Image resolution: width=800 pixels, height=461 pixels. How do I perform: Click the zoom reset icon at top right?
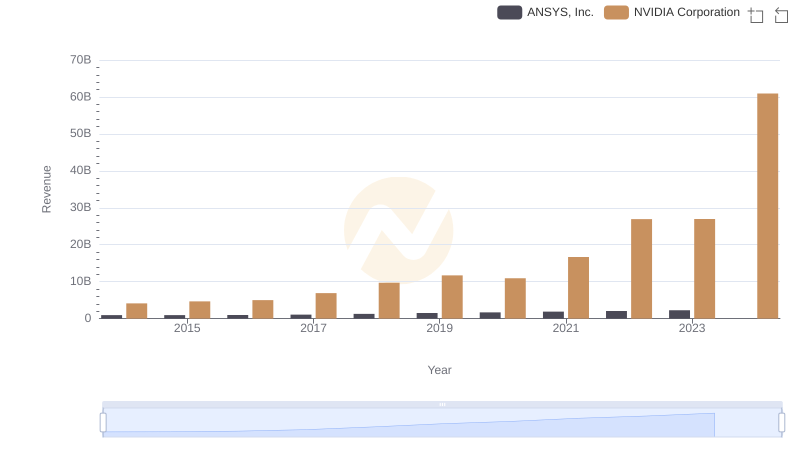click(782, 15)
